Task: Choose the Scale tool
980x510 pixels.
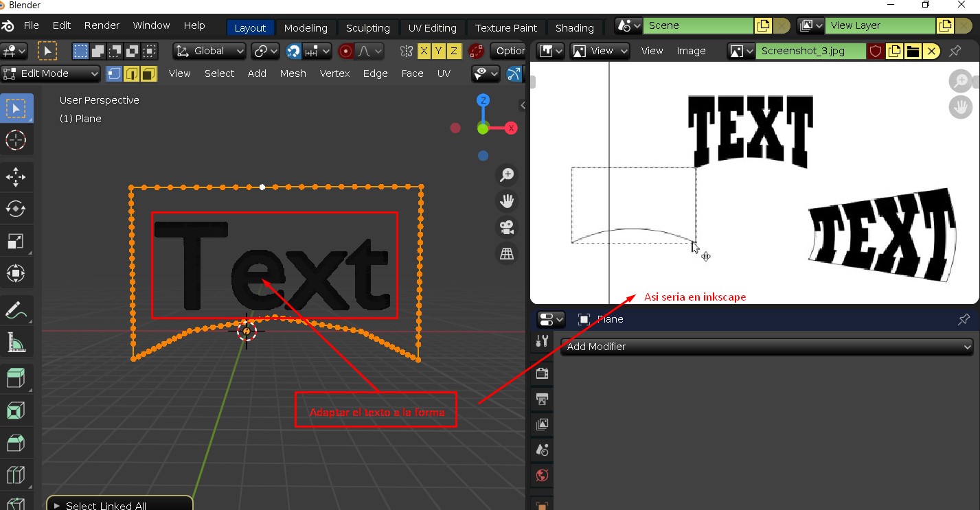Action: pyautogui.click(x=16, y=241)
